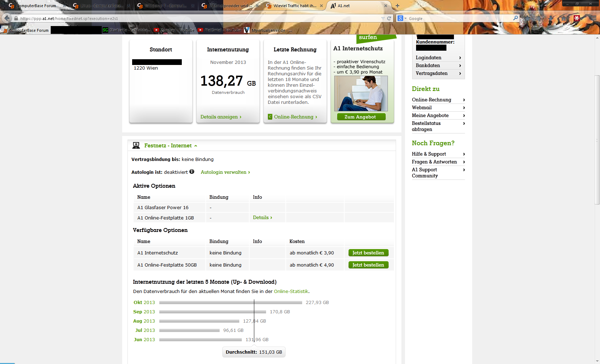Open Details for A1 Online-Festplatte 1GB
This screenshot has height=364, width=600.
tap(262, 217)
